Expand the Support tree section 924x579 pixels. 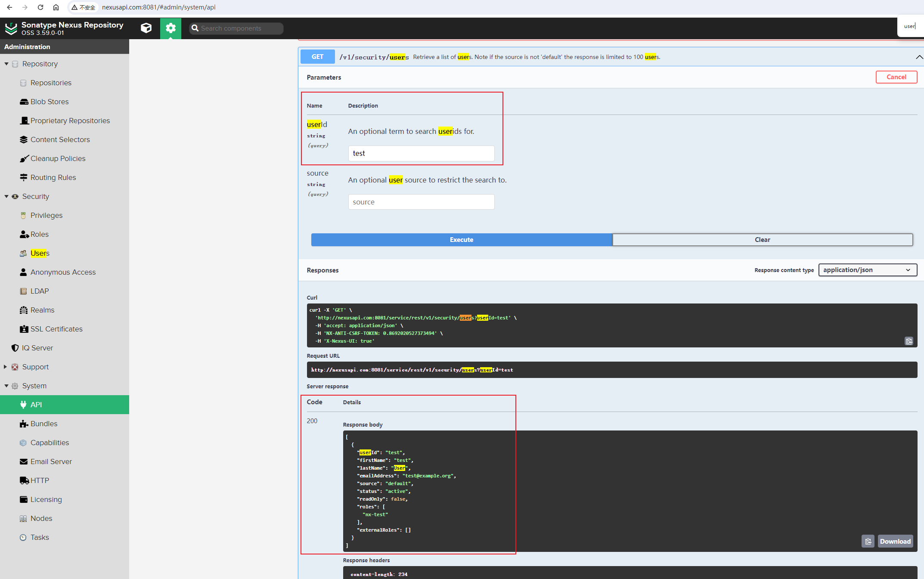pyautogui.click(x=6, y=367)
